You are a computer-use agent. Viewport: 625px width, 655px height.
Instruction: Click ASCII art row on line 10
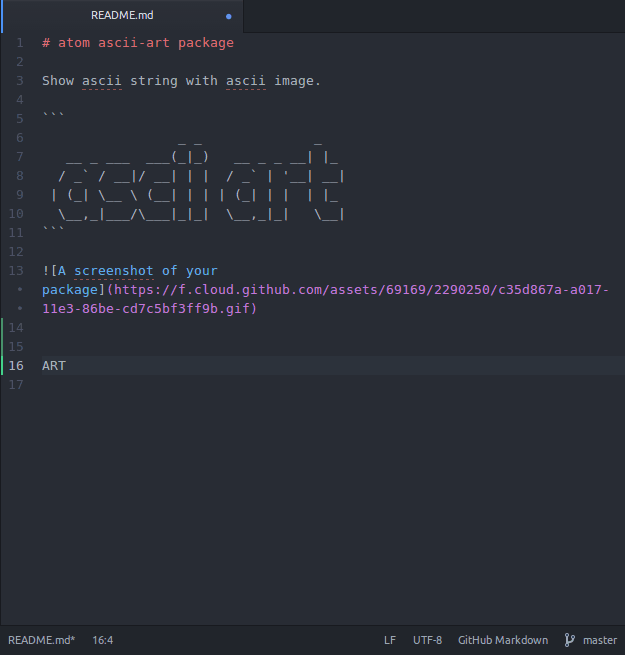point(201,214)
